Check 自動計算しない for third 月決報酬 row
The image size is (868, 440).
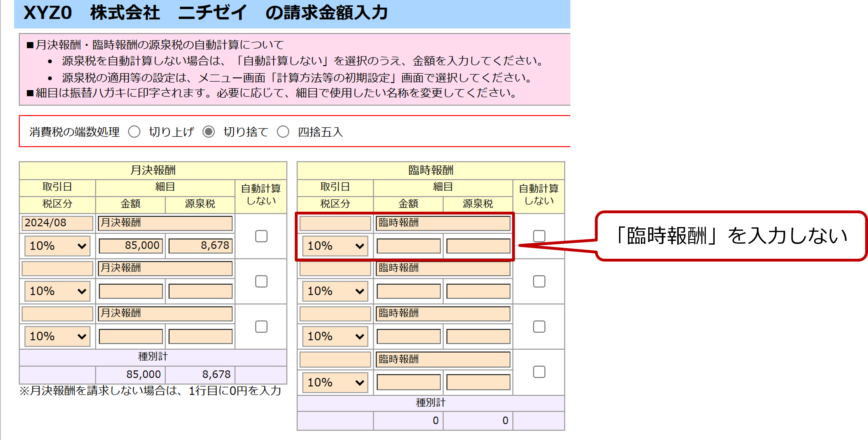[261, 326]
